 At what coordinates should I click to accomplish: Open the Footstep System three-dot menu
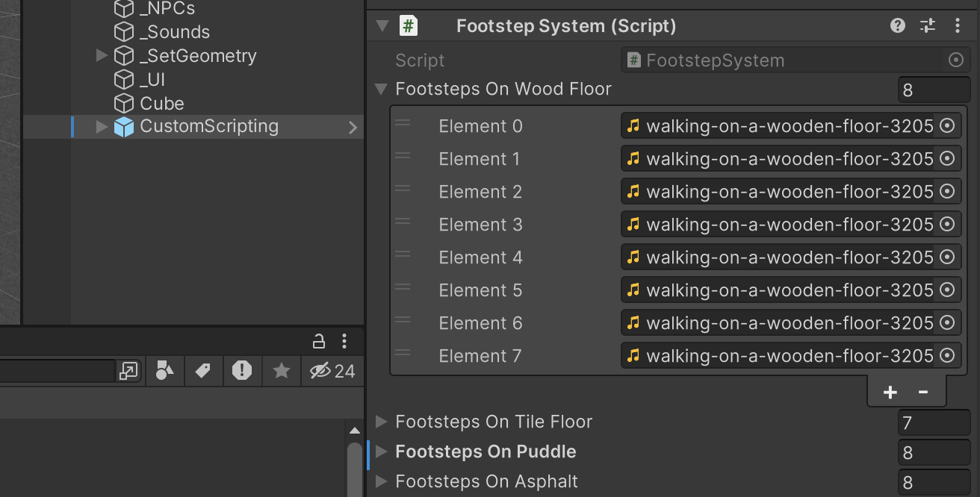point(958,25)
